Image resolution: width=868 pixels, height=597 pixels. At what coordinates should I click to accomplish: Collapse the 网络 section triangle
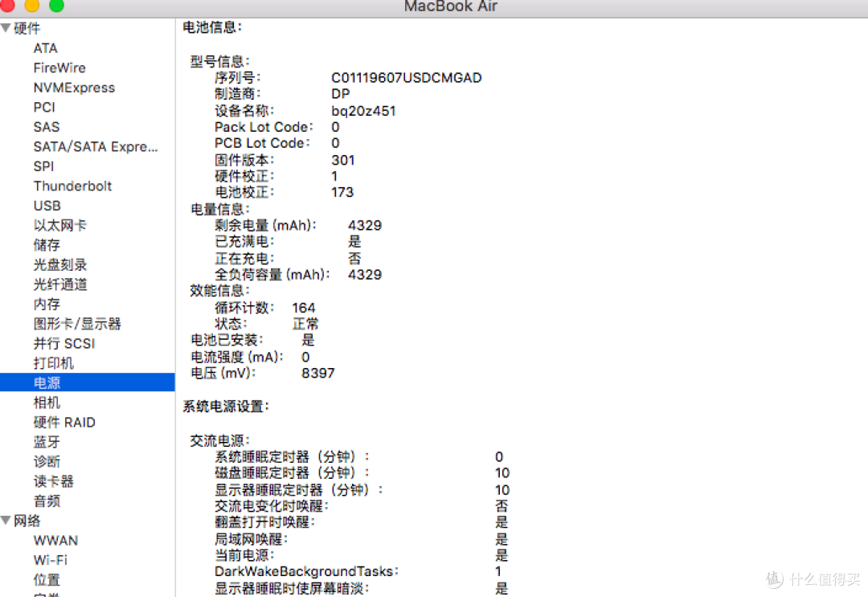6,520
